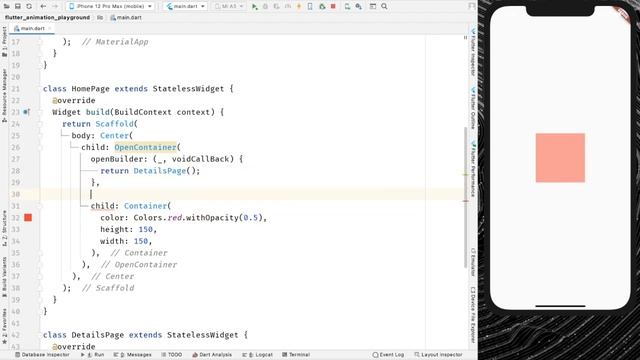Click the red color swatch on line 32
The height and width of the screenshot is (360, 640).
pos(28,218)
